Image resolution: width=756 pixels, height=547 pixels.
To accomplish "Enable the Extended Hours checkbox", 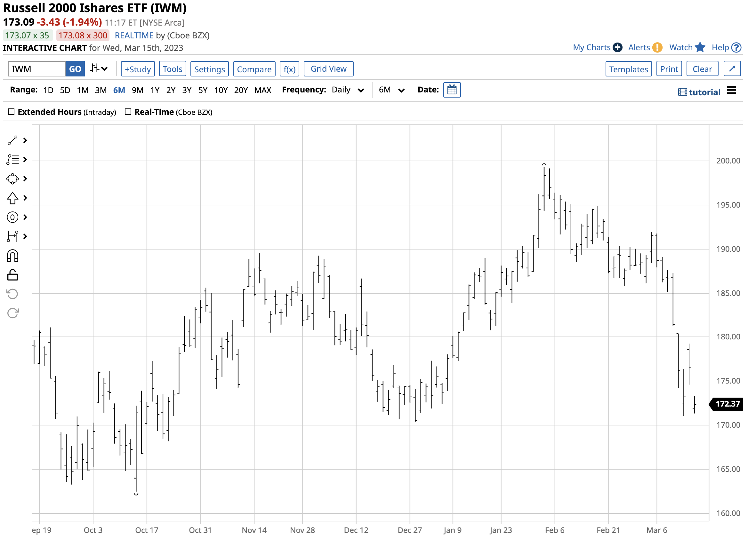I will 11,112.
